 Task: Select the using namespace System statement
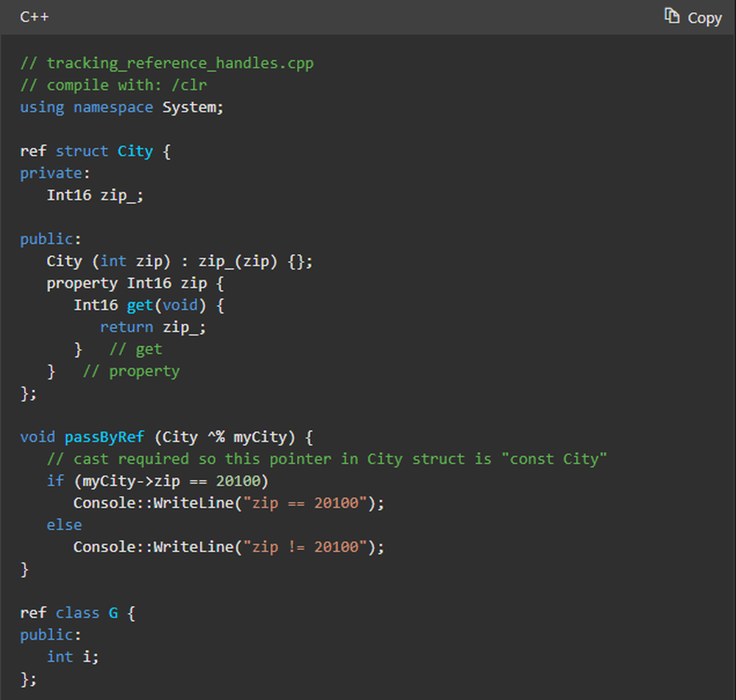click(121, 107)
